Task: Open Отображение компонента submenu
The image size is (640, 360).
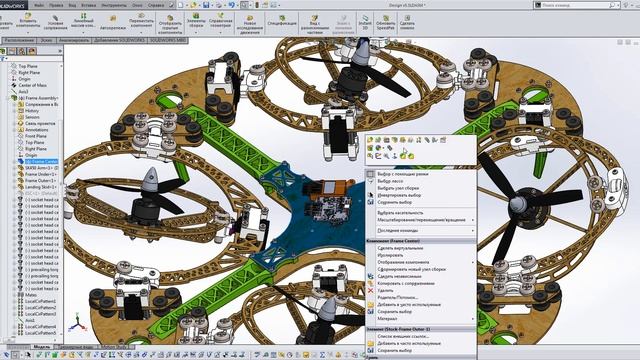Action: (420, 262)
